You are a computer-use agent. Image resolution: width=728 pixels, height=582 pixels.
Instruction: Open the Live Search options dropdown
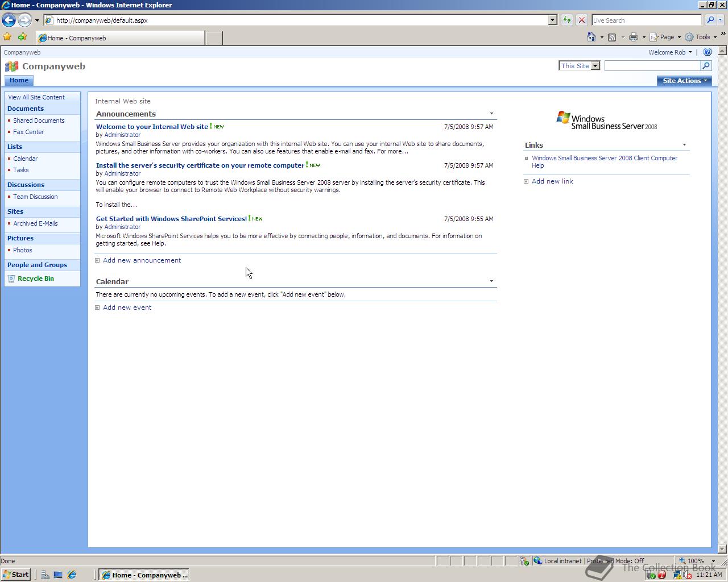(x=721, y=20)
